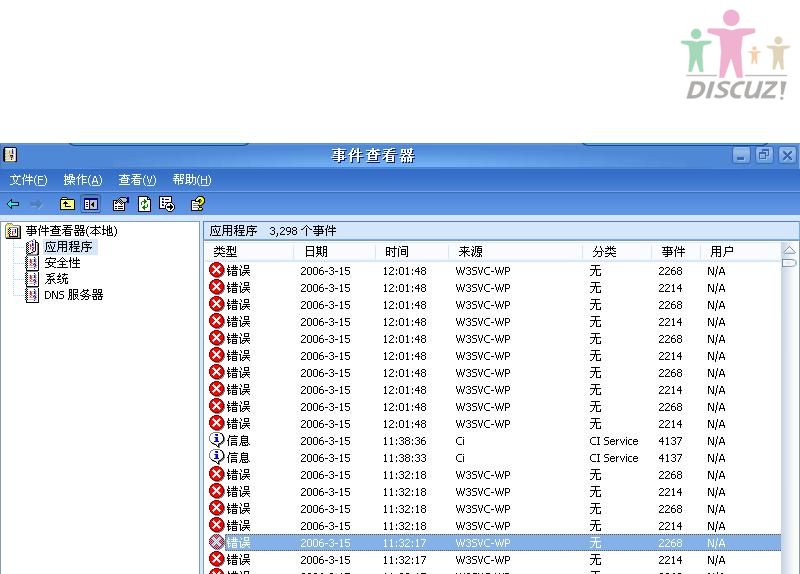Sort by the 时间 column header
The width and height of the screenshot is (800, 574).
[x=412, y=251]
